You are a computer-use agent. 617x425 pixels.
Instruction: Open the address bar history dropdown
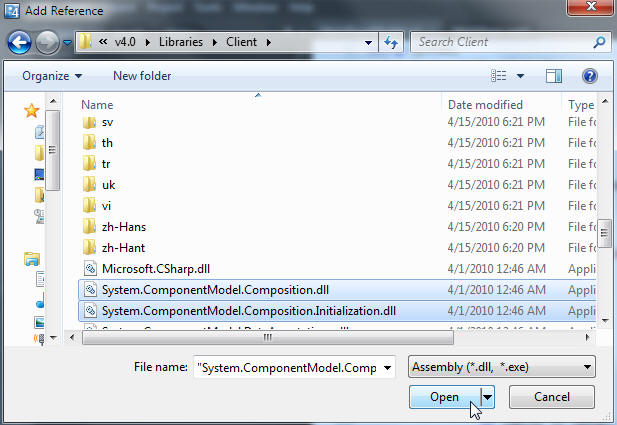pyautogui.click(x=368, y=42)
